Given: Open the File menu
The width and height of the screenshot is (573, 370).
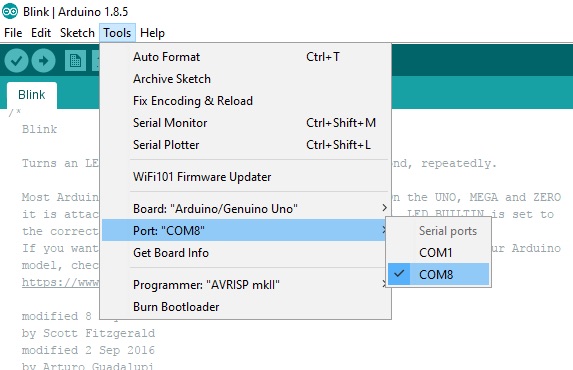Looking at the screenshot, I should [x=13, y=33].
